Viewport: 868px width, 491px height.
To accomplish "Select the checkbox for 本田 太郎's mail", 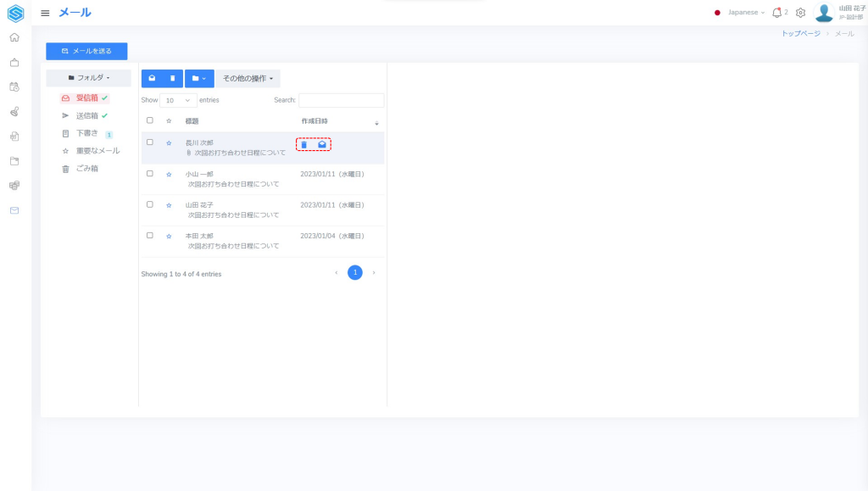I will tap(150, 235).
